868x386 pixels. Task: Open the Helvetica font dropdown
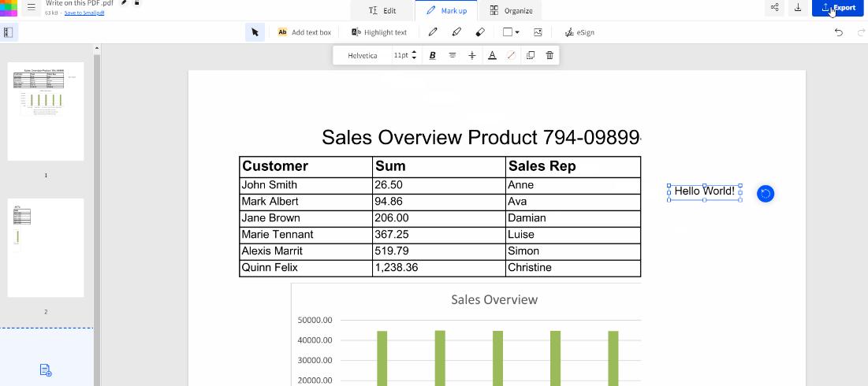point(363,55)
